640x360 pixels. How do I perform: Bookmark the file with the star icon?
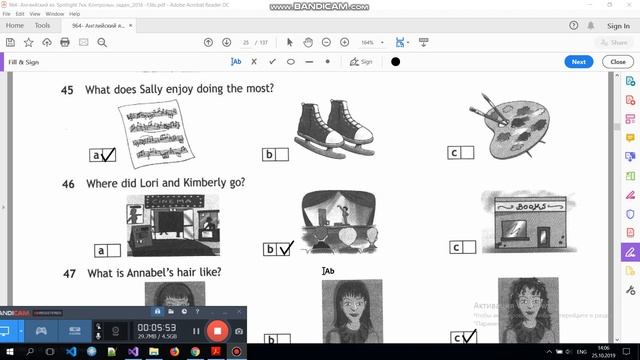29,42
